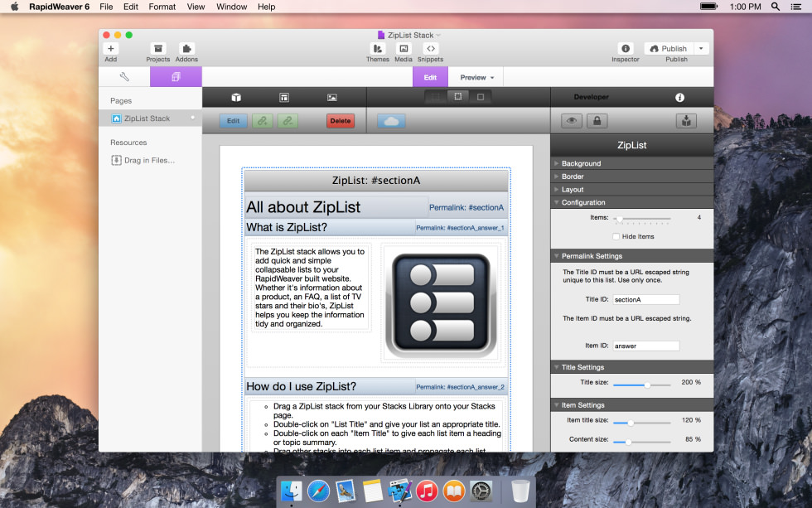
Task: Open the Stacks library cube icon
Action: coord(236,97)
